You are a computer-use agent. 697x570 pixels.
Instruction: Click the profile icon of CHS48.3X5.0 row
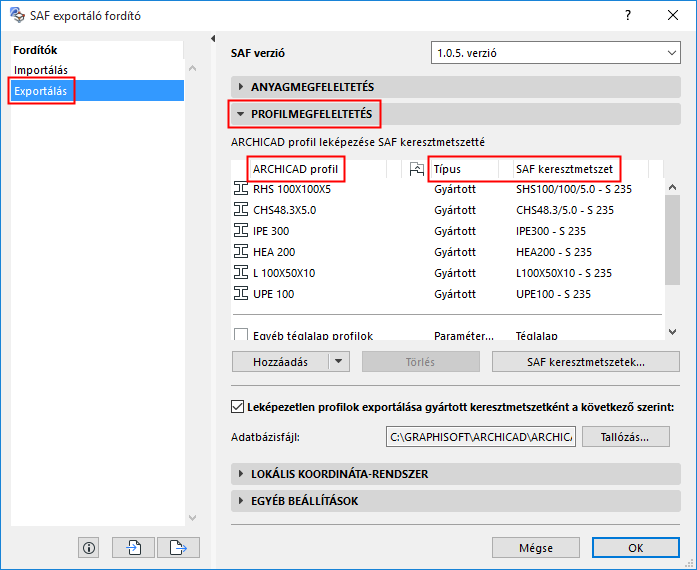(241, 209)
